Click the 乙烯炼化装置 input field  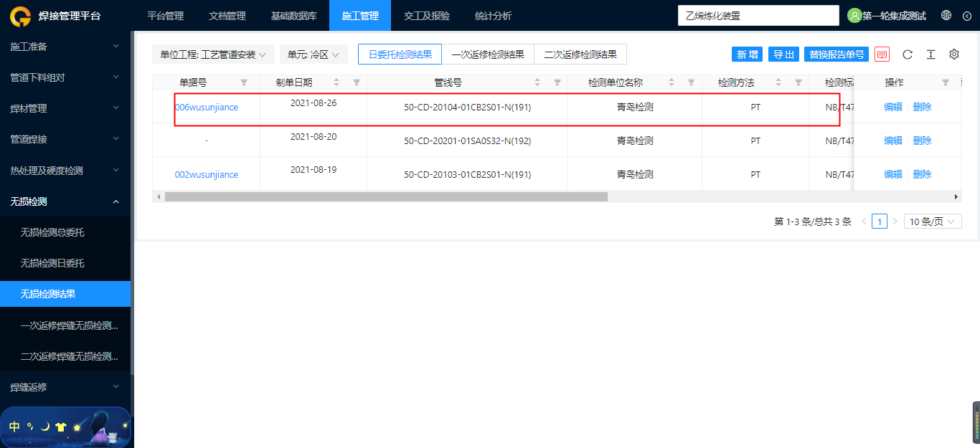coord(758,16)
